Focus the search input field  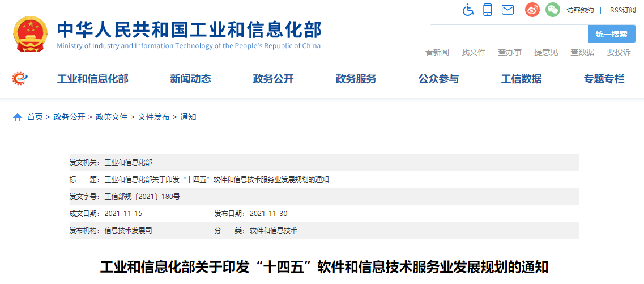click(509, 33)
